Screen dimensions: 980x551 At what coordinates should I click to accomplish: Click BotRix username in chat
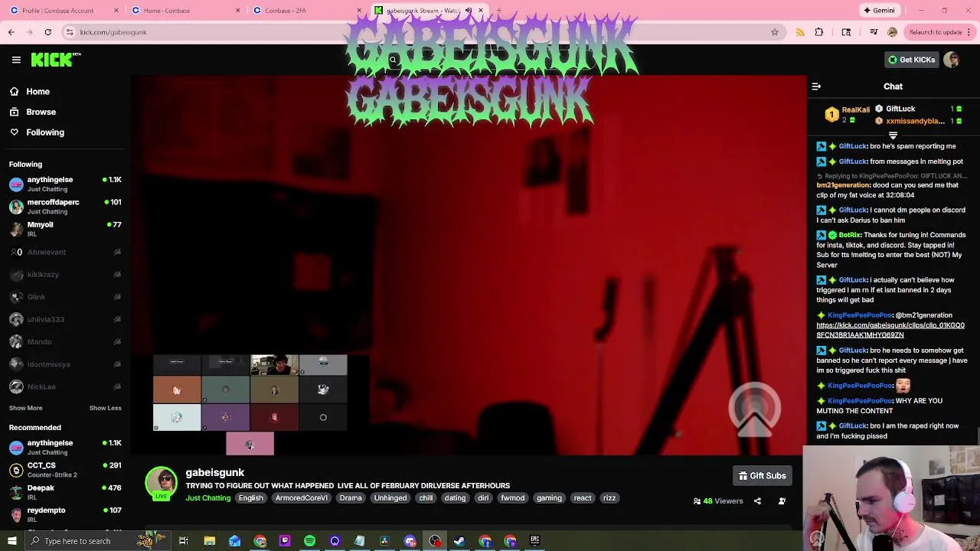[849, 235]
